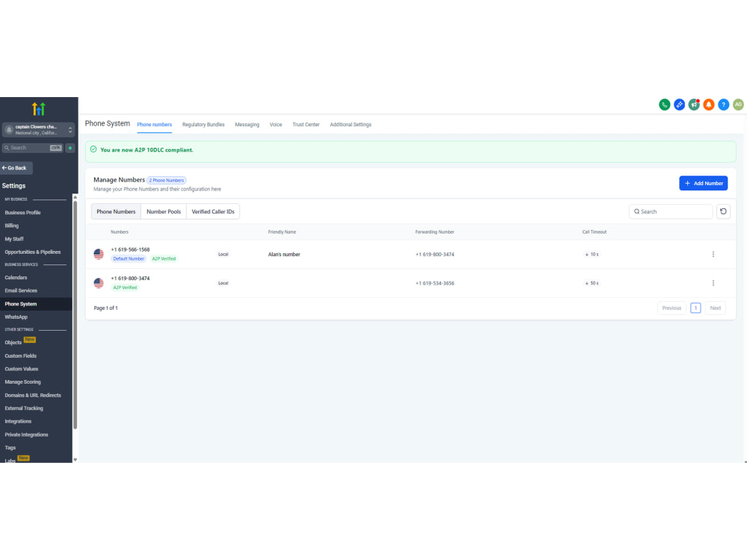Viewport: 747px width, 560px height.
Task: Select the Phone numbers top tab
Action: (x=155, y=125)
